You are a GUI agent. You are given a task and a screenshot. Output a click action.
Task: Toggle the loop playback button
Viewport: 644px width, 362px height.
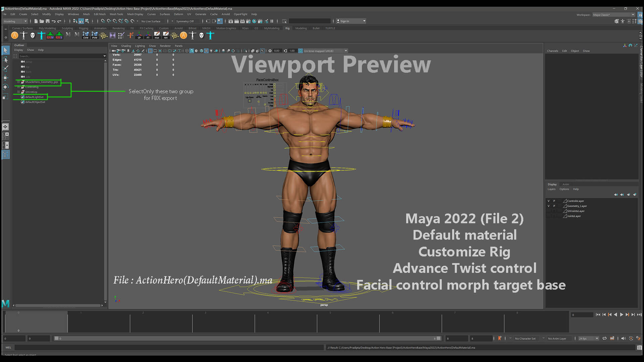coord(604,338)
